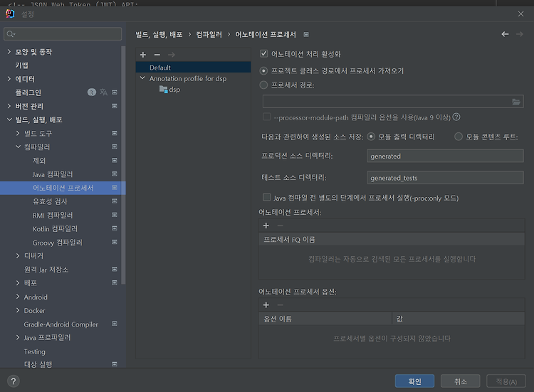Viewport: 534px width, 392px height.
Task: Select 모듈 출력 디렉터리 radio button
Action: click(371, 137)
